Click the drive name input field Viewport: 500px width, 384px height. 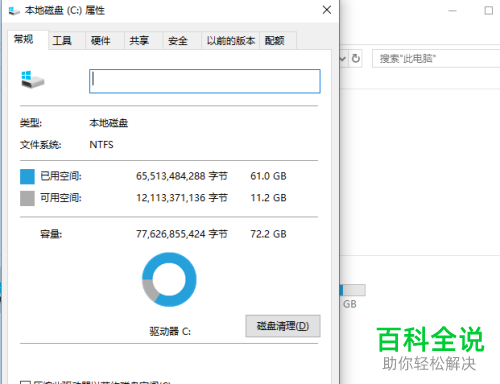pyautogui.click(x=205, y=81)
